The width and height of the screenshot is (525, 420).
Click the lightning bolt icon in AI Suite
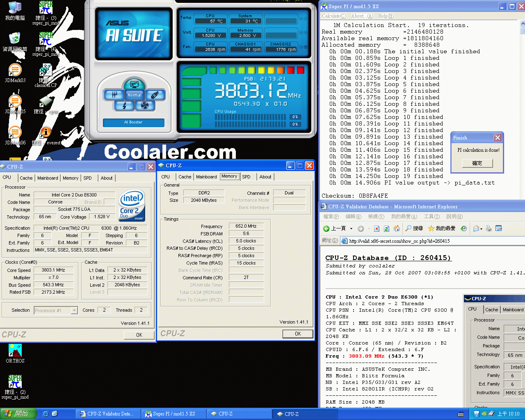[x=124, y=105]
